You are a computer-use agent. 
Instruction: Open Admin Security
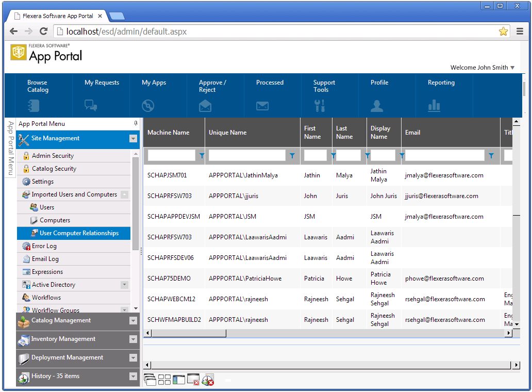coord(74,156)
